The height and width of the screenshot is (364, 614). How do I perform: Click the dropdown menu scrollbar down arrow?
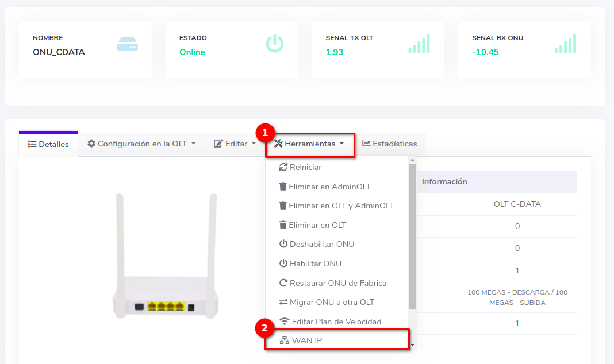pos(412,346)
